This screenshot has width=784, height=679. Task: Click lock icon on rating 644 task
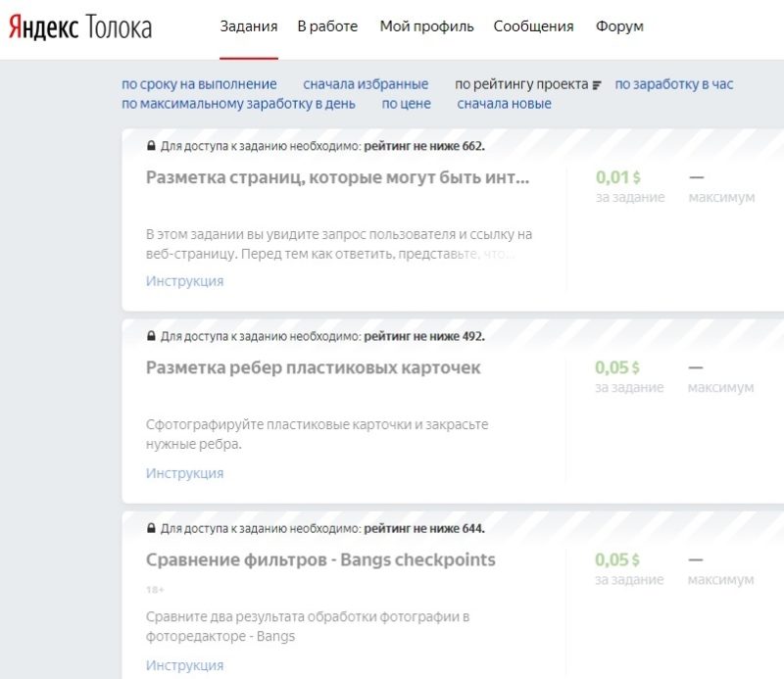[151, 529]
